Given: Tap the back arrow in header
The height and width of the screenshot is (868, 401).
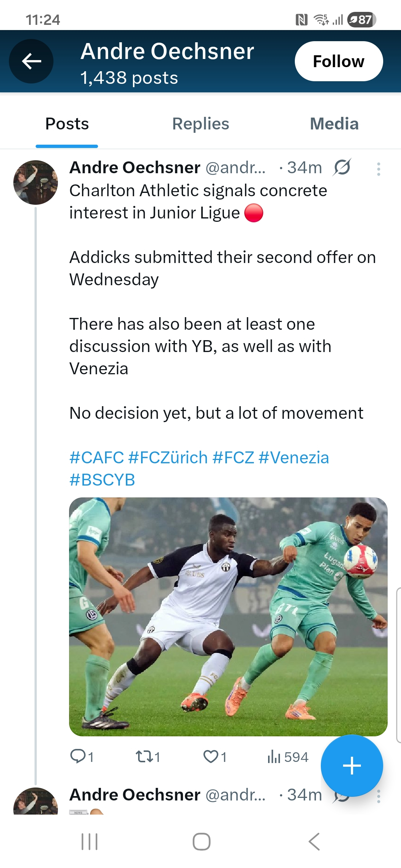Looking at the screenshot, I should (x=31, y=61).
